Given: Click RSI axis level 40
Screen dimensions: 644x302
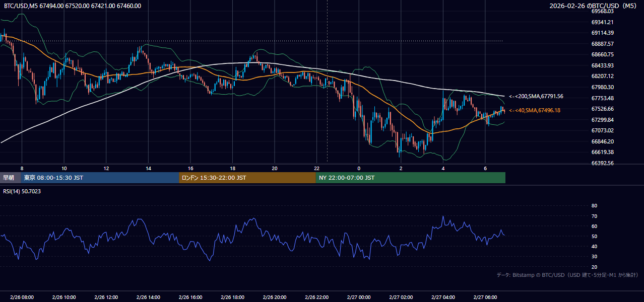Looking at the screenshot, I should [x=594, y=247].
